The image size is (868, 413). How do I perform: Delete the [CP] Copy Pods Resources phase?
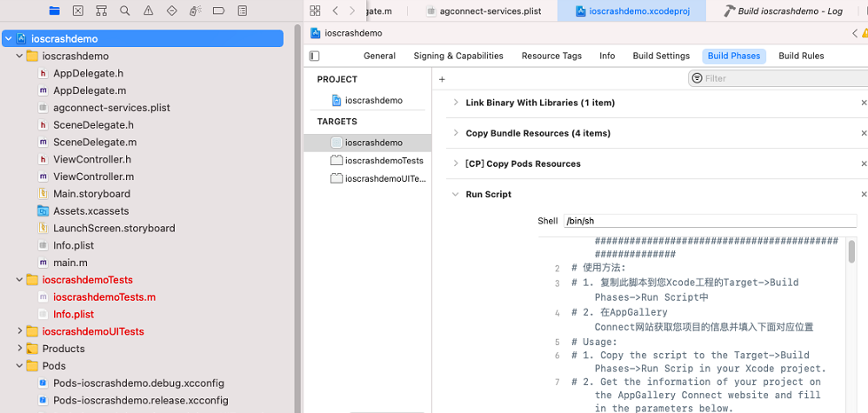click(x=863, y=163)
